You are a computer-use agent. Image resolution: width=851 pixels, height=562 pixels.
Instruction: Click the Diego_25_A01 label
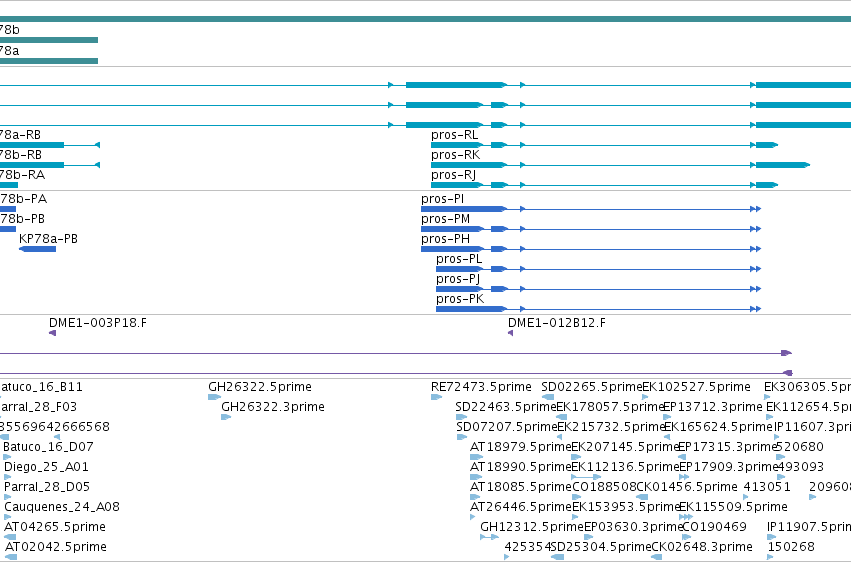coord(46,467)
